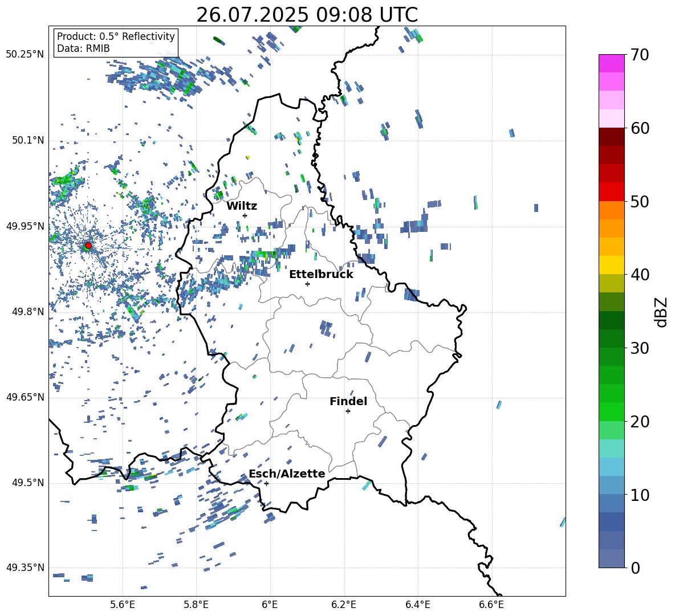Click the 6°E longitude label
The height and width of the screenshot is (616, 675).
270,605
